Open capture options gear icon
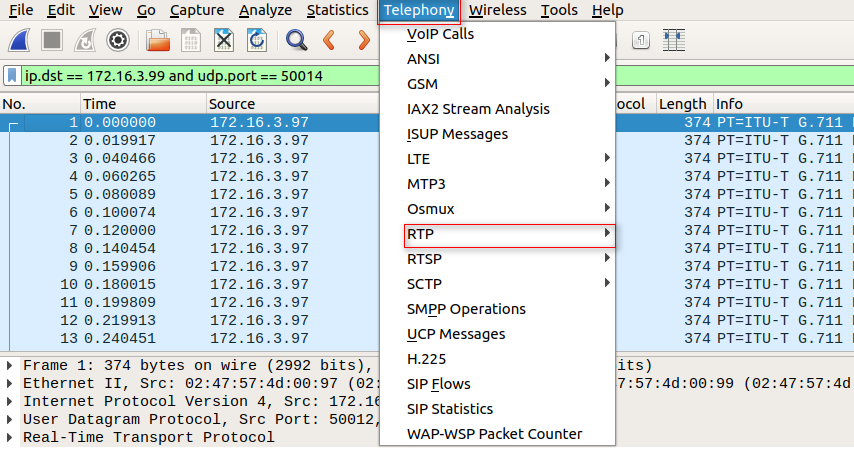 coord(118,40)
